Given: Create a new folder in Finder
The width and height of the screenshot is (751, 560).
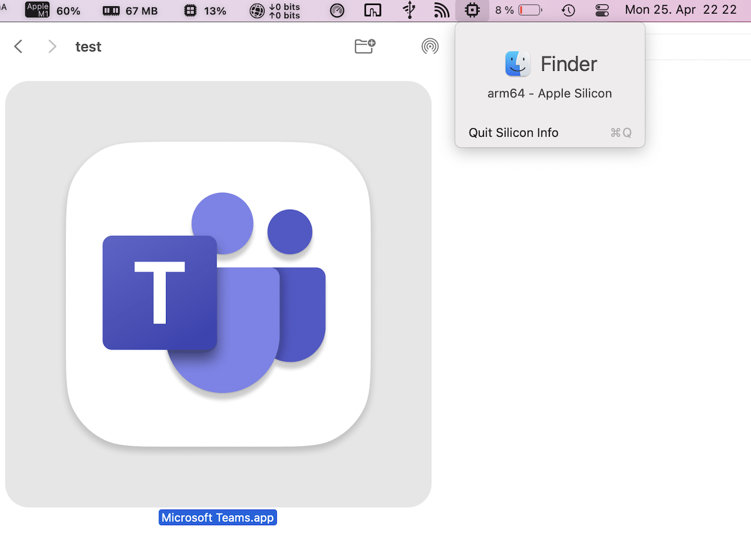Looking at the screenshot, I should pyautogui.click(x=365, y=46).
